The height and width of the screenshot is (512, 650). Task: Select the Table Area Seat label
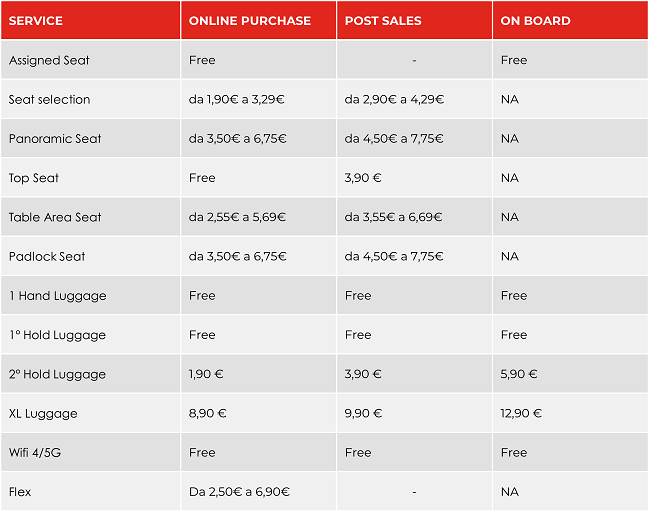55,217
